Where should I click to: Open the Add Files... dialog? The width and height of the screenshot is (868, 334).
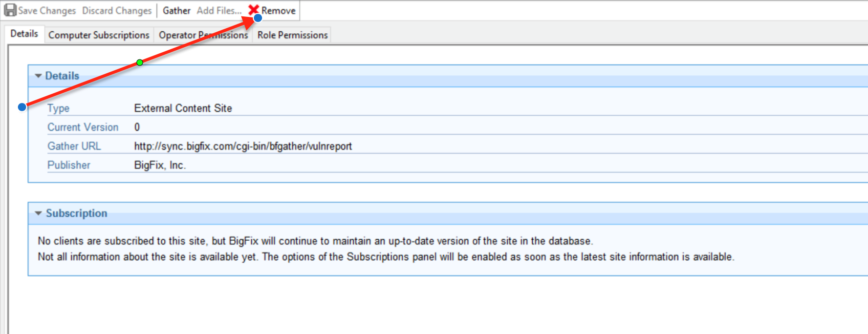(219, 11)
